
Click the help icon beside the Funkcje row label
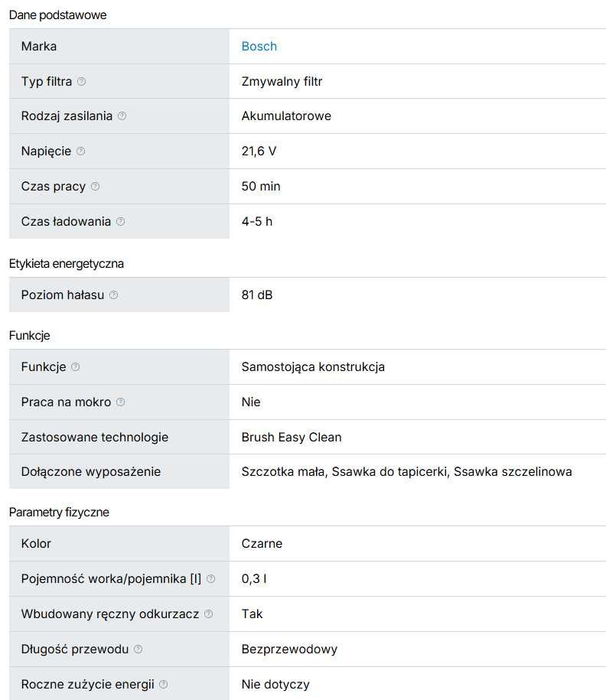76,367
